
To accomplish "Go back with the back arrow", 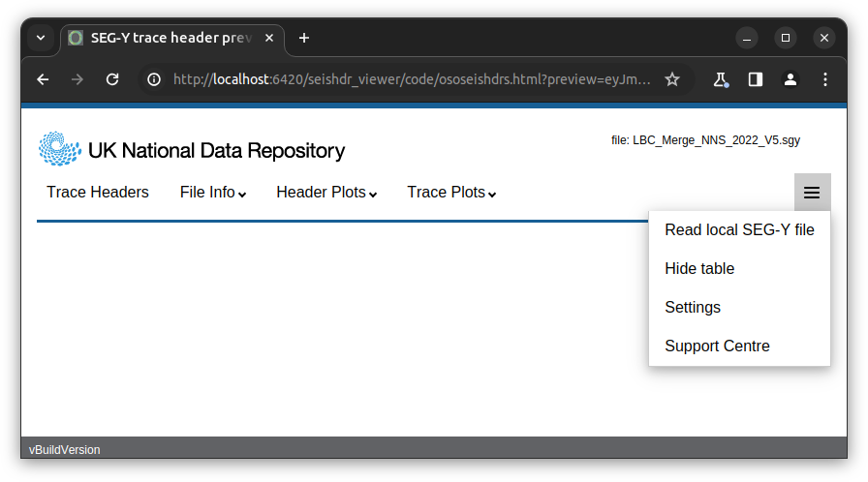I will point(43,79).
